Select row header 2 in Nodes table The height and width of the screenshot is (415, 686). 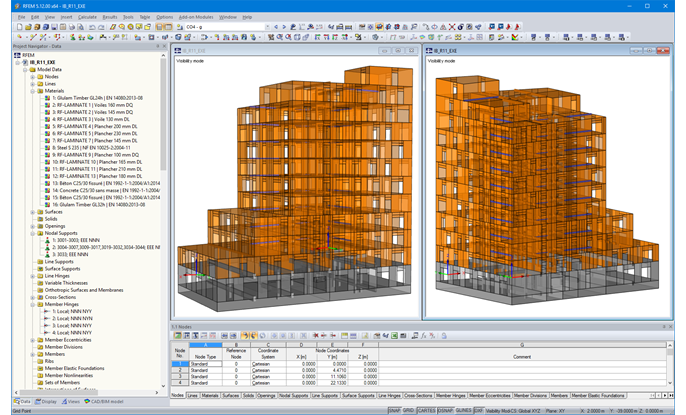[180, 370]
